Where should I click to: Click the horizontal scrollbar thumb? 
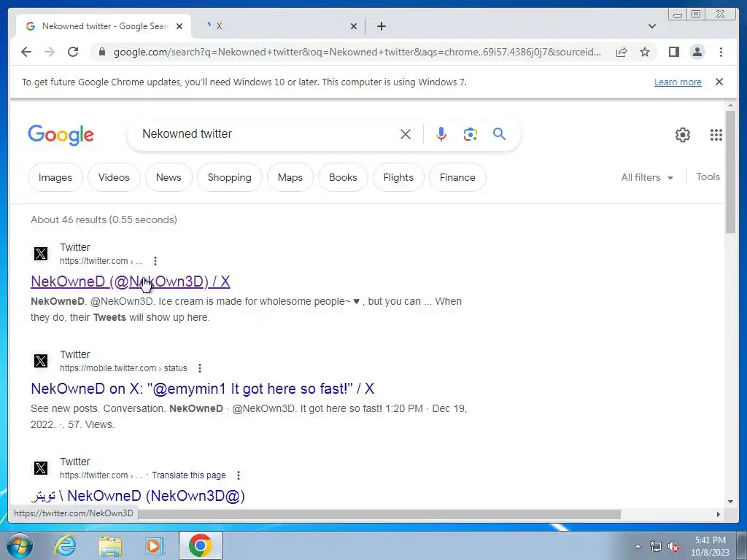pyautogui.click(x=379, y=514)
